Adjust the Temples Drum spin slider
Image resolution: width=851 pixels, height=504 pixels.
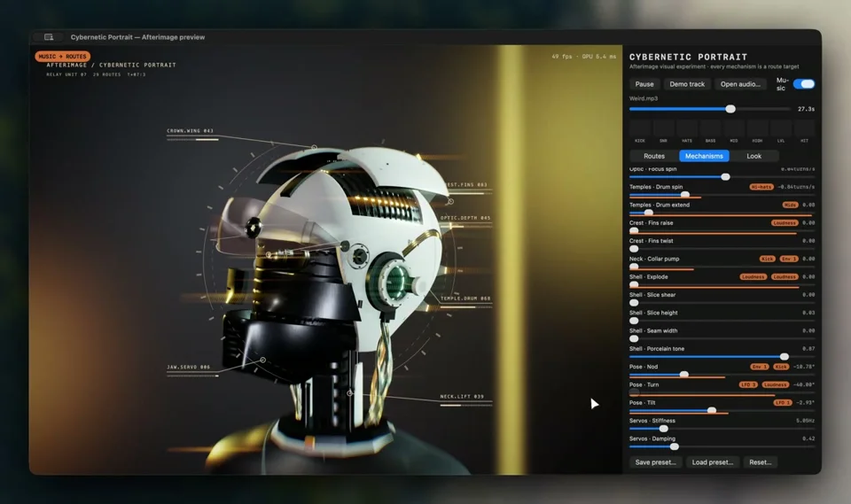(722, 195)
